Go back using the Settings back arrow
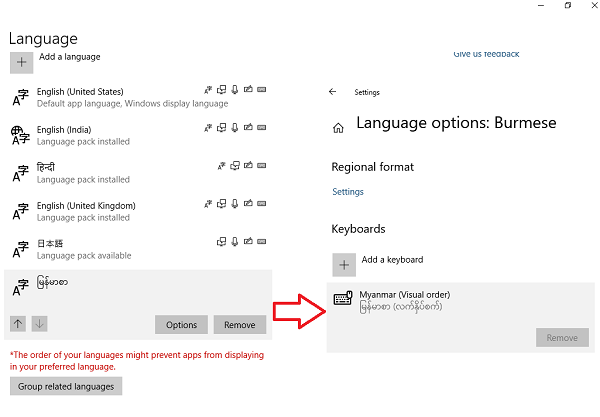The height and width of the screenshot is (417, 600). point(332,91)
